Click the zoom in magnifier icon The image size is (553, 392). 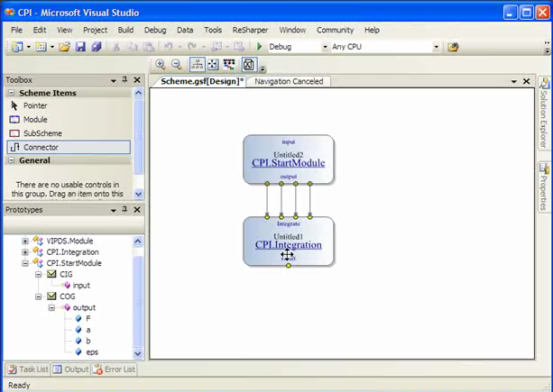click(161, 64)
